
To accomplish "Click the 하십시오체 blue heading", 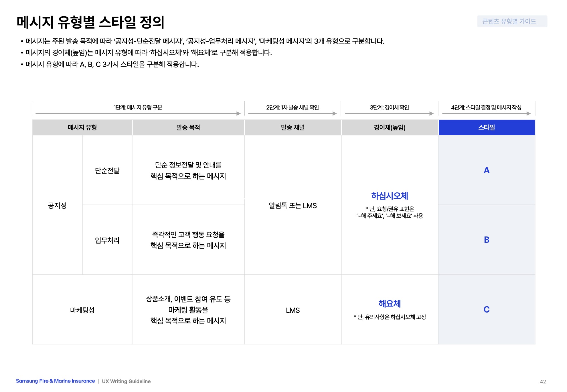I will coord(389,196).
